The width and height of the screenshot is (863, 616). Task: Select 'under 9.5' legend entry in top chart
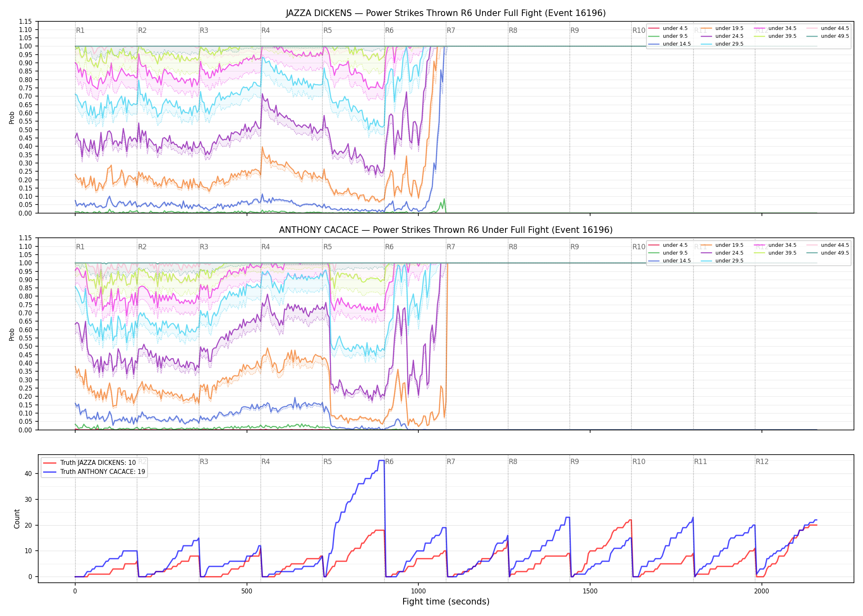[668, 36]
